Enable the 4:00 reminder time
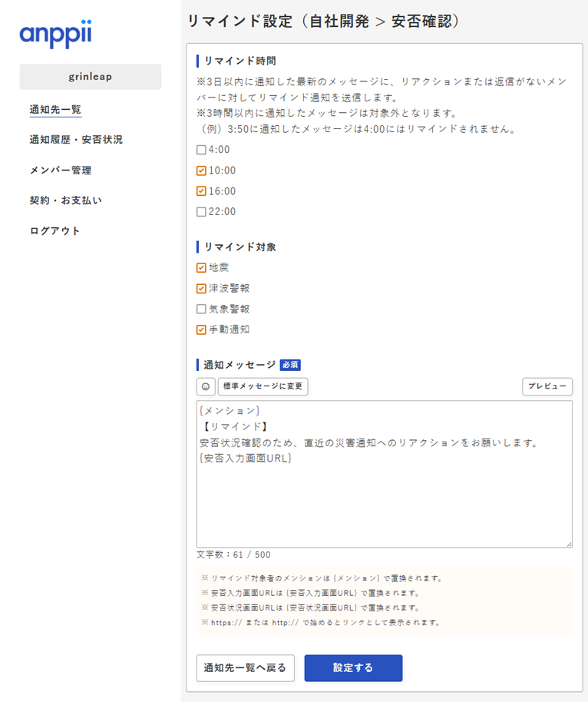588x702 pixels. [201, 150]
